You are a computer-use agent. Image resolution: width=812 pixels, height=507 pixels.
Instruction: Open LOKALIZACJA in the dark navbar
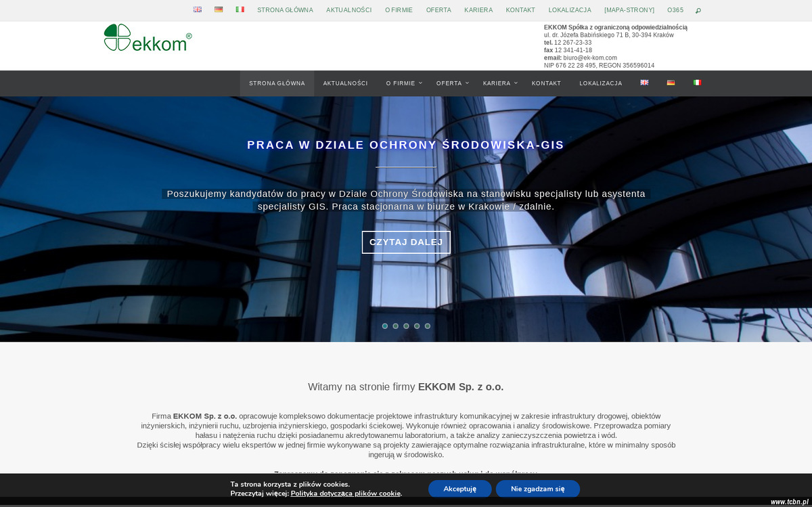[x=600, y=83]
